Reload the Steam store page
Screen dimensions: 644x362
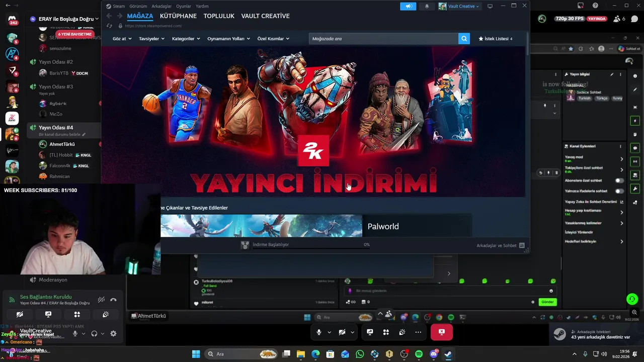click(x=109, y=26)
